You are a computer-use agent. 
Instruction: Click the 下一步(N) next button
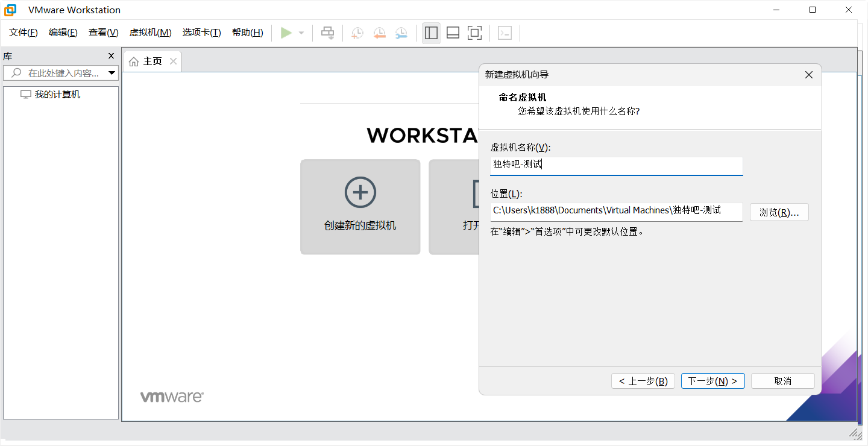coord(713,381)
